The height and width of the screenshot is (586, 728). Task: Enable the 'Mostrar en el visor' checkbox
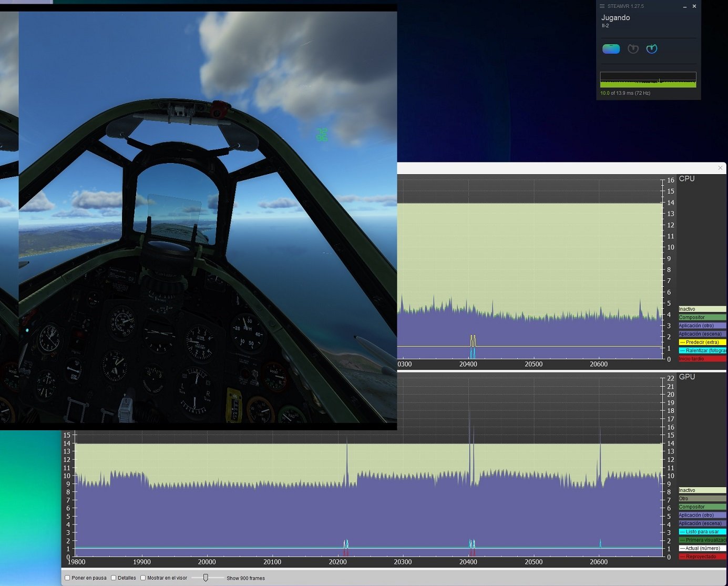(x=143, y=578)
